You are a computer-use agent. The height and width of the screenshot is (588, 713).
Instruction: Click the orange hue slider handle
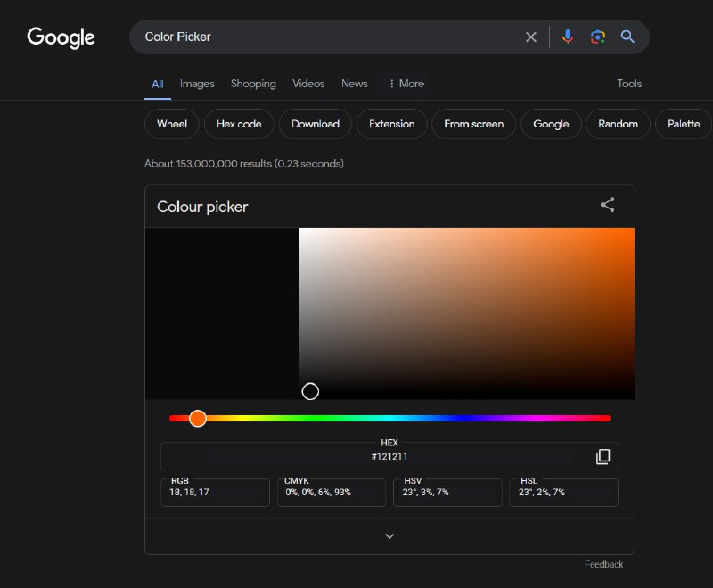coord(198,418)
